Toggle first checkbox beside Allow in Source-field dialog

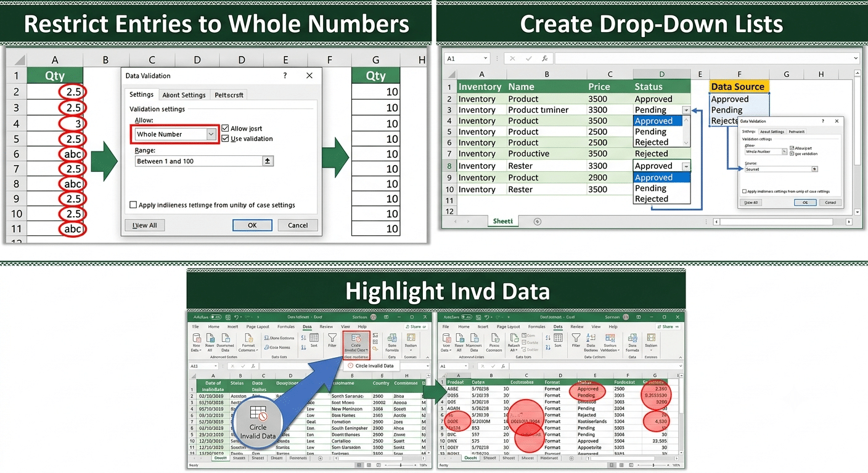click(792, 148)
